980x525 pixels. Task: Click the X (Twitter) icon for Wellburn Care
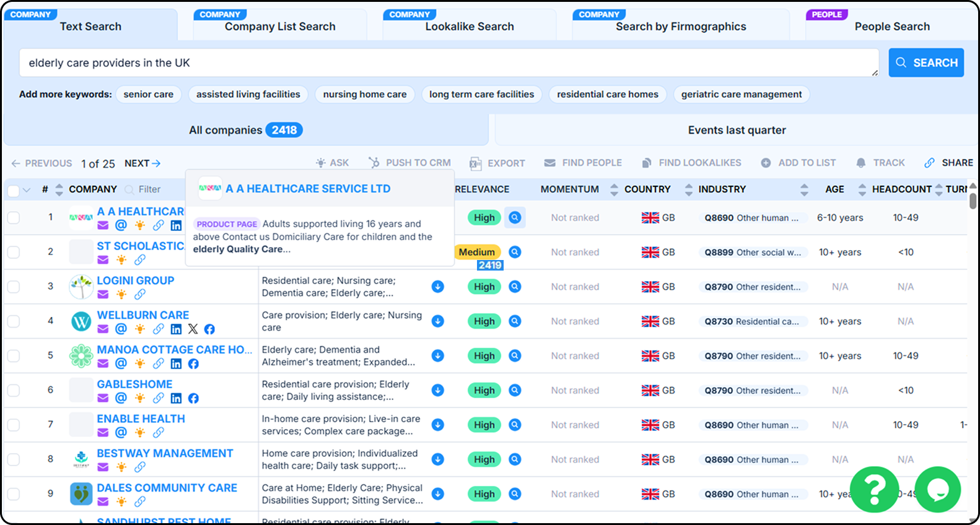193,329
